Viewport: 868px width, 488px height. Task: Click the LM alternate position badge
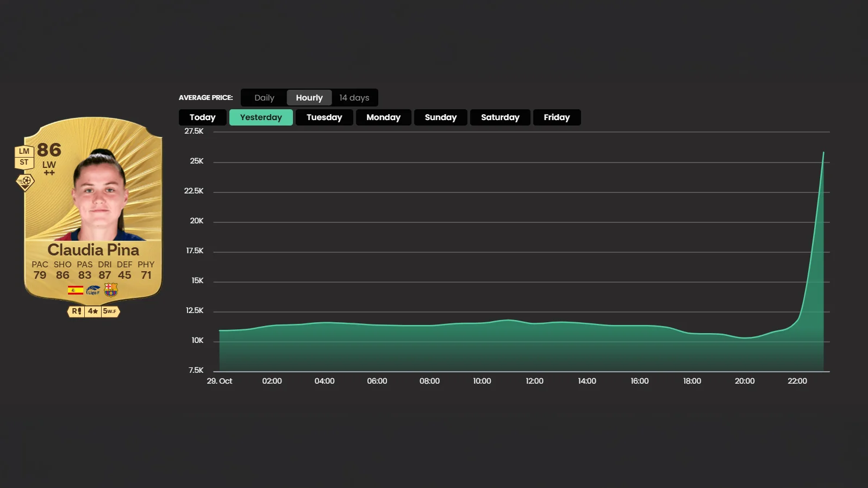(x=24, y=152)
